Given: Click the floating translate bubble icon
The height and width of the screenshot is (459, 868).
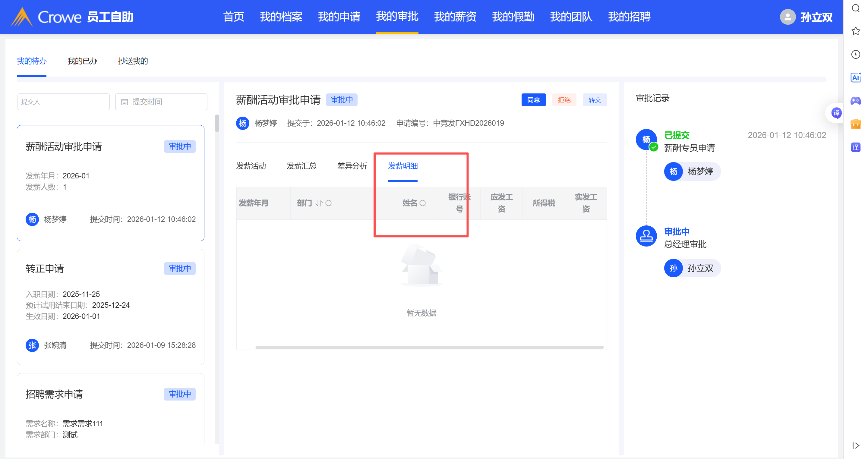Looking at the screenshot, I should coord(836,113).
